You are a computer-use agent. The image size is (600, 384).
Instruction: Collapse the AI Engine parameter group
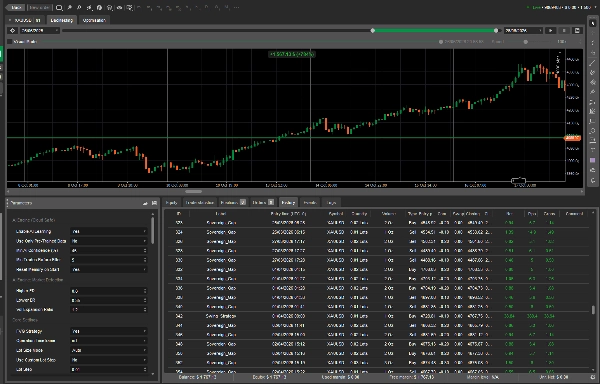[34, 220]
